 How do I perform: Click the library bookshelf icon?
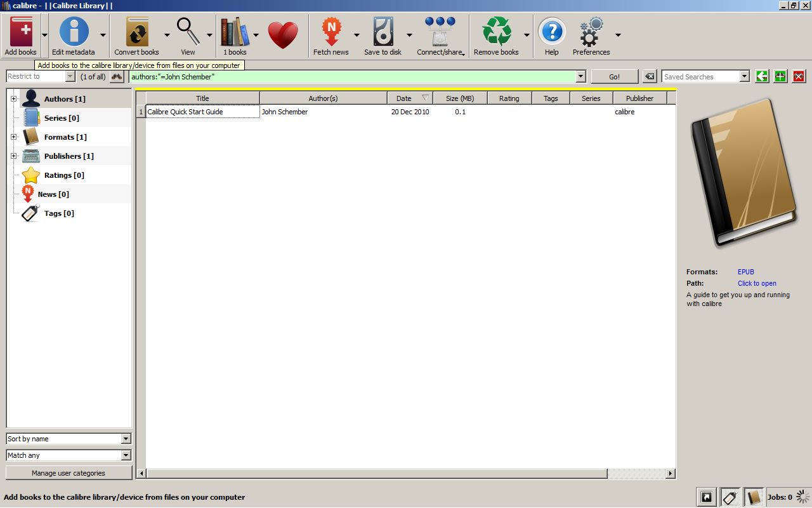pos(234,33)
